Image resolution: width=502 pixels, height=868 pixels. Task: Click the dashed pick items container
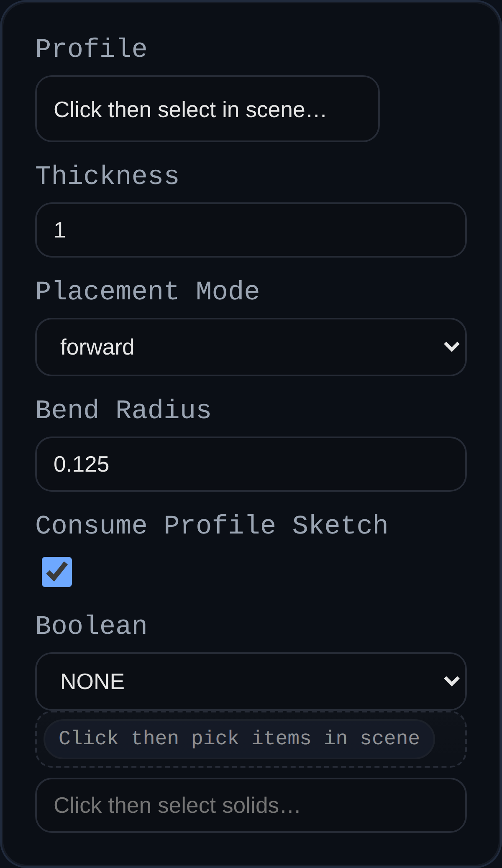251,738
